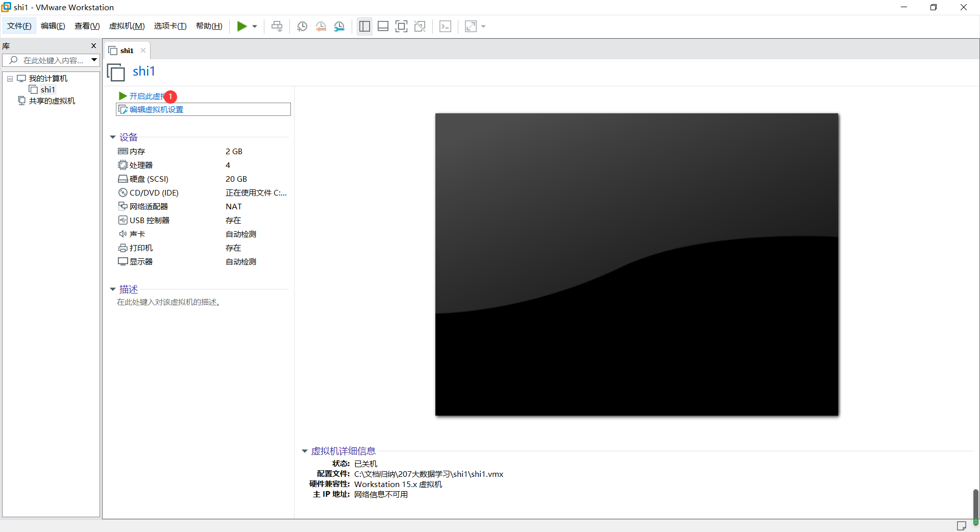Open the 编辑(E) menu
The image size is (980, 532).
[53, 26]
